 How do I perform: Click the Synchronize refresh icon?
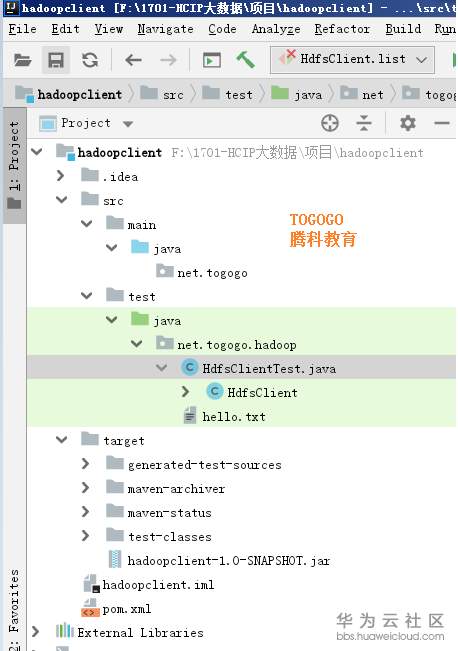coord(90,60)
